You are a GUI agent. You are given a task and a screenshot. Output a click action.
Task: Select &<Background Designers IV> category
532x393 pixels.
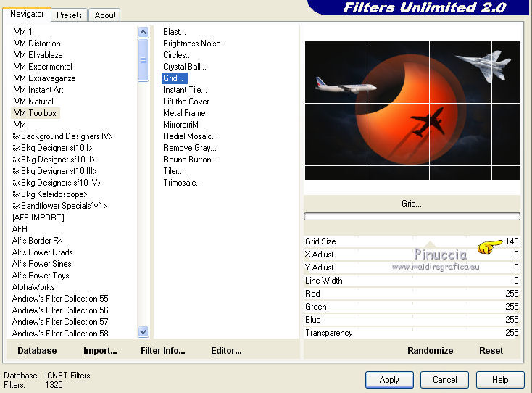[62, 136]
